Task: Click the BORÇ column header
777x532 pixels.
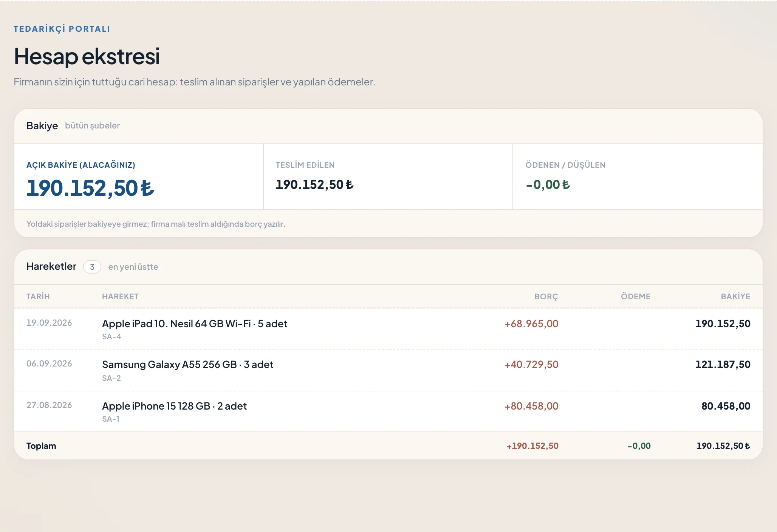Action: pos(546,297)
